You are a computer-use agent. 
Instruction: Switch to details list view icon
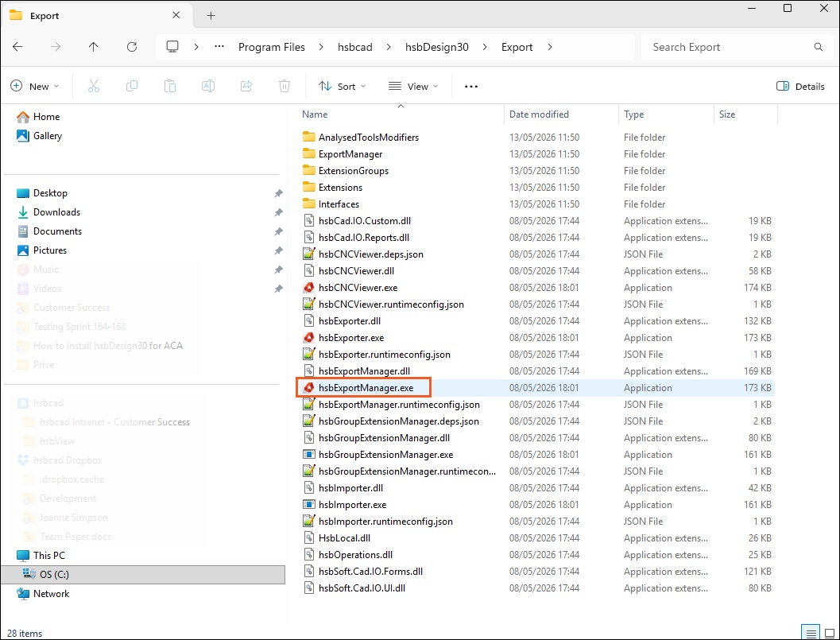(x=811, y=633)
